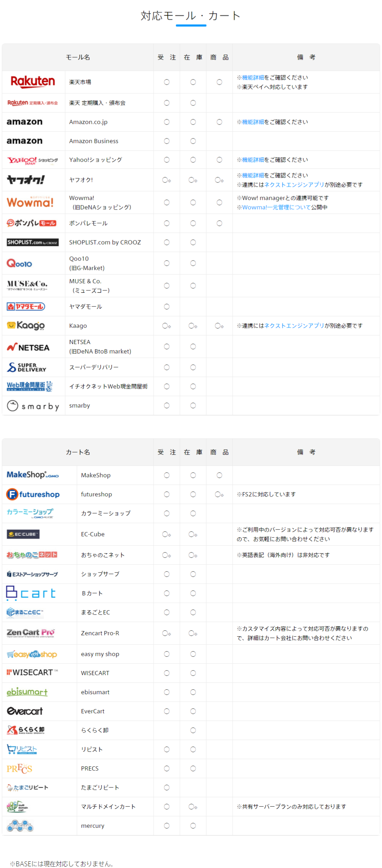Screen dimensions: 382x868
Task: Click the mercury logo
Action: click(20, 826)
